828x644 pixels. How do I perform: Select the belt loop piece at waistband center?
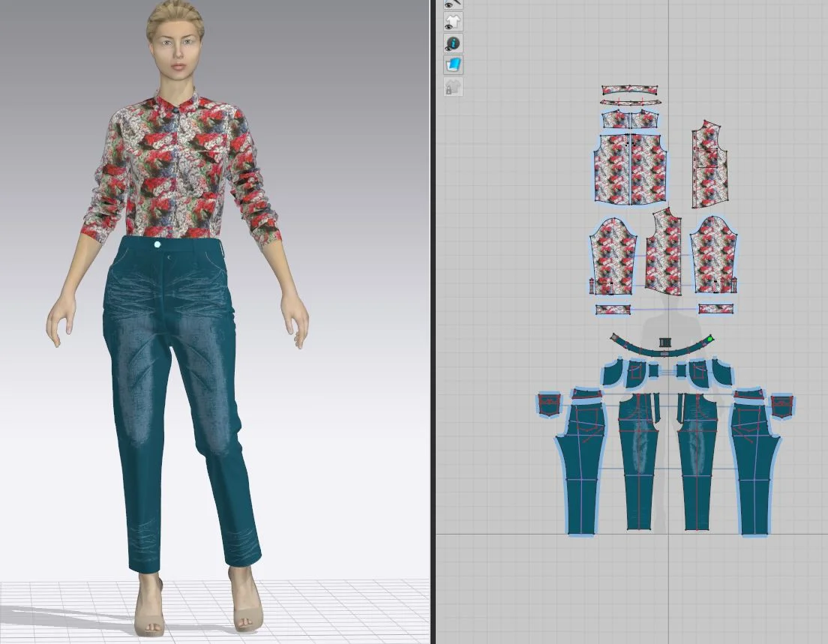point(664,343)
